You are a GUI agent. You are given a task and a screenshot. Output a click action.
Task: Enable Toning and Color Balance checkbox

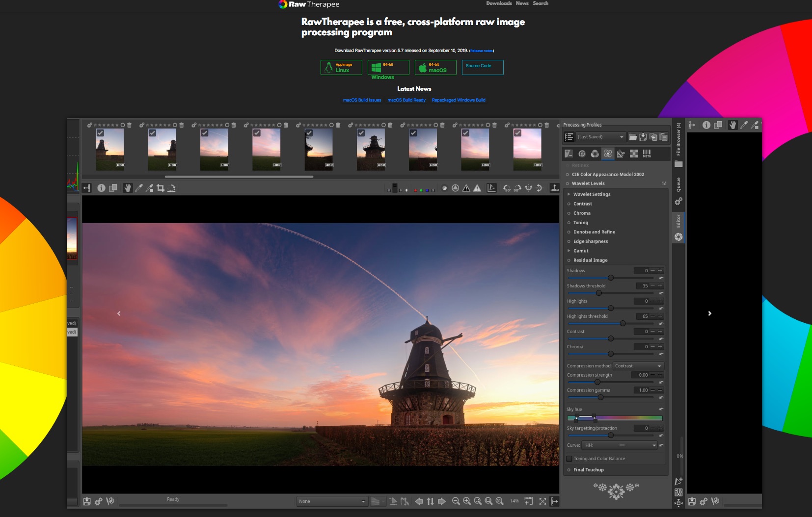point(569,459)
